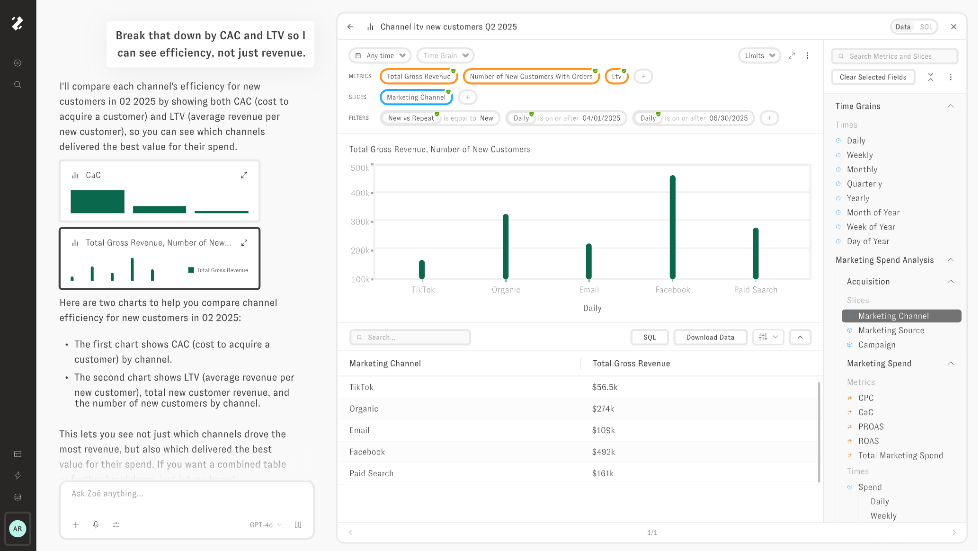
Task: Click the plus attachment icon in chat box
Action: (76, 524)
